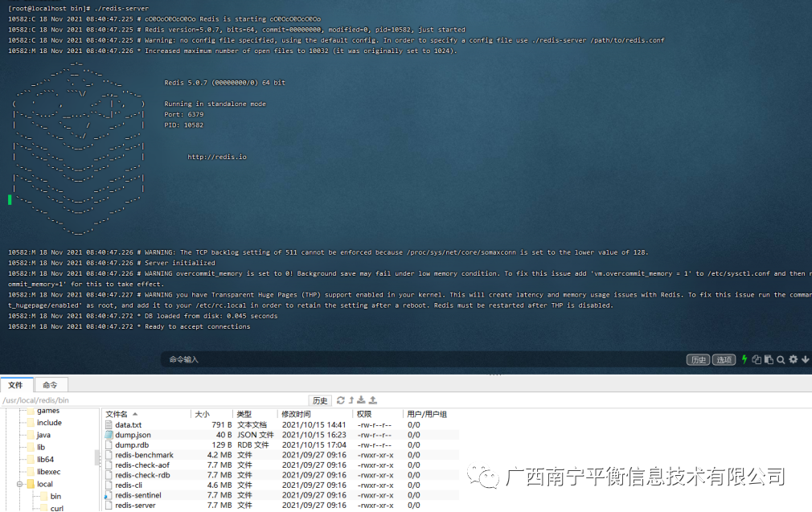Screen dimensions: 812x512
Task: Click the /usr/local/redis/bin path field
Action: click(x=154, y=400)
